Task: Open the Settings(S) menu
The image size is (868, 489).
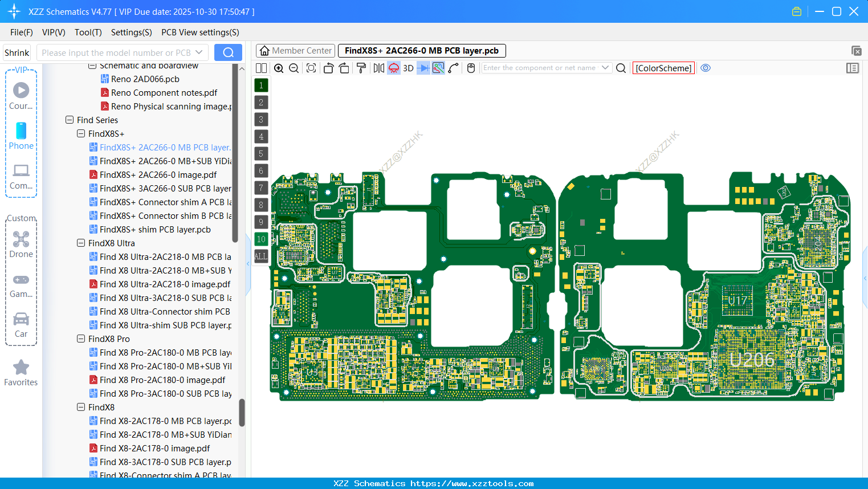Action: 131,32
